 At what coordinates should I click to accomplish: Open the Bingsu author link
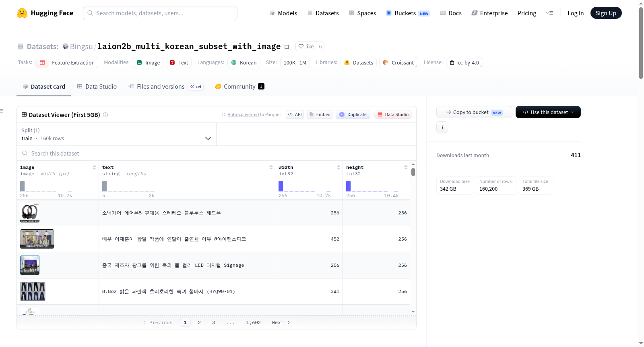tap(81, 46)
